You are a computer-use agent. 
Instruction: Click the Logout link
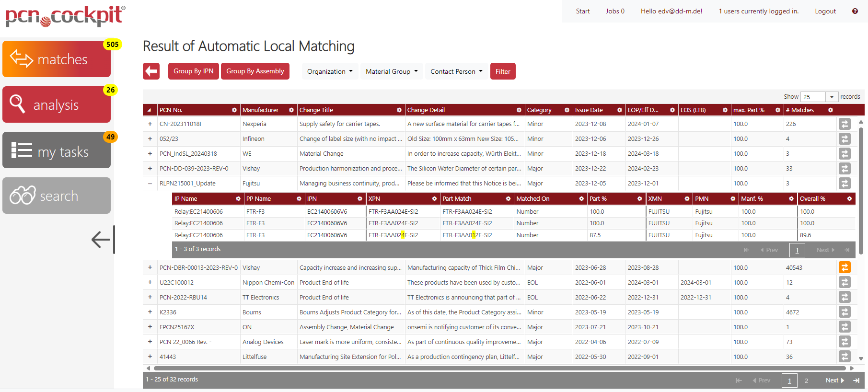click(825, 11)
